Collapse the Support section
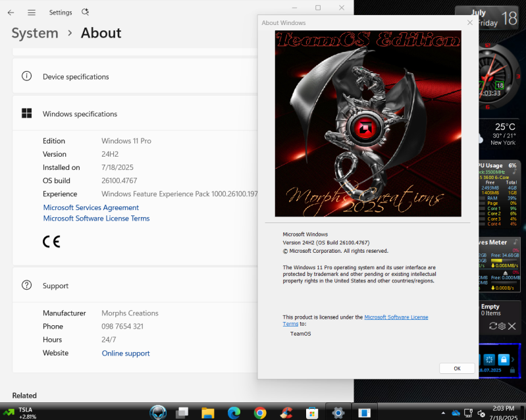 (x=135, y=286)
